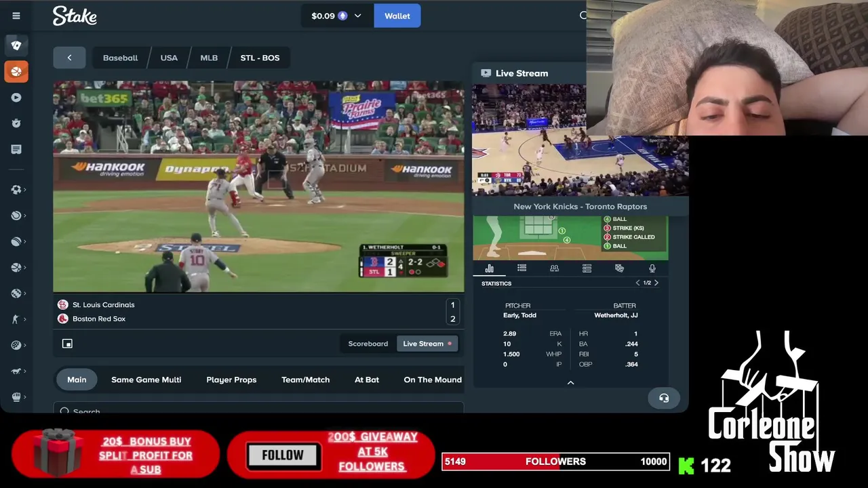Click the USA breadcrumb
Image resolution: width=868 pixels, height=488 pixels.
169,58
